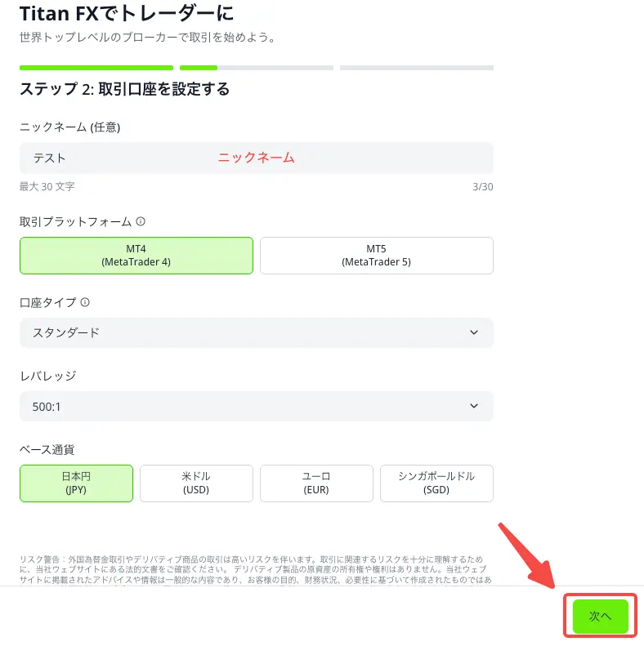
Task: Click the ステップ 2 heading text
Action: click(x=124, y=89)
